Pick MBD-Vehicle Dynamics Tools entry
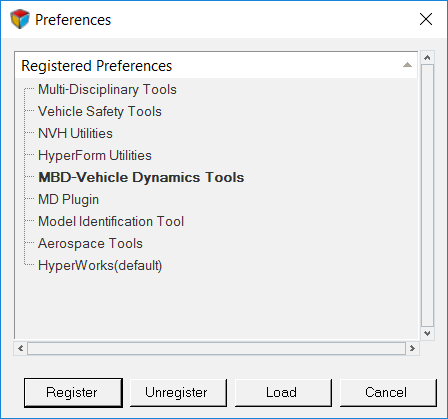 click(x=141, y=177)
